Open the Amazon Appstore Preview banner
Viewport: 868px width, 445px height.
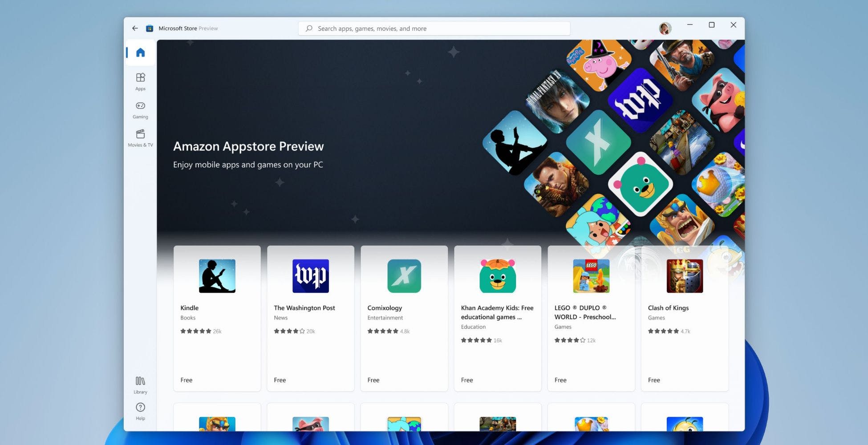tap(248, 146)
